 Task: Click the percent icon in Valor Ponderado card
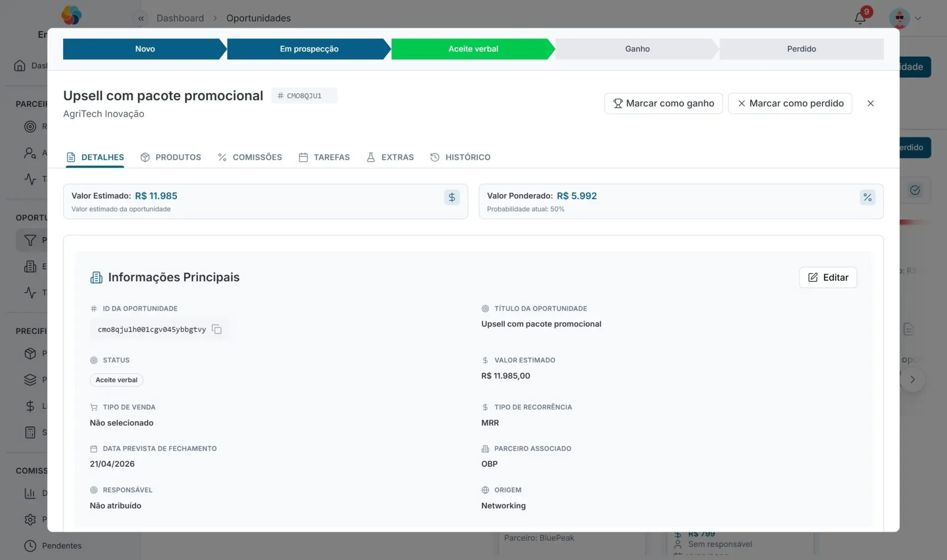pyautogui.click(x=867, y=197)
